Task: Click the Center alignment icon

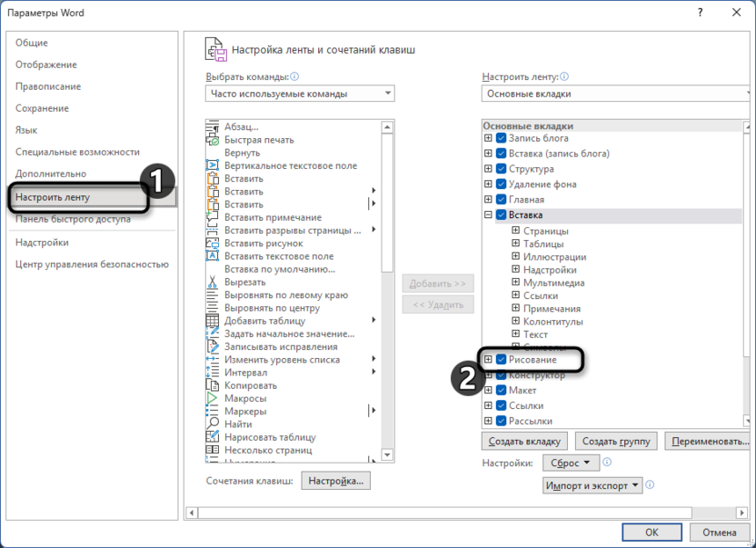Action: coord(213,308)
